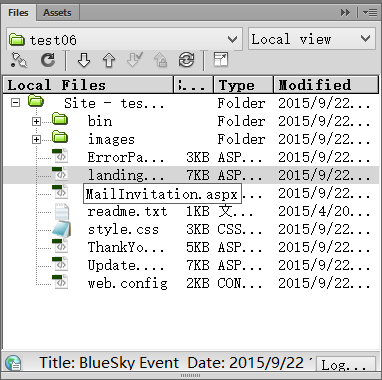Click Check in files lock icon

tap(161, 60)
